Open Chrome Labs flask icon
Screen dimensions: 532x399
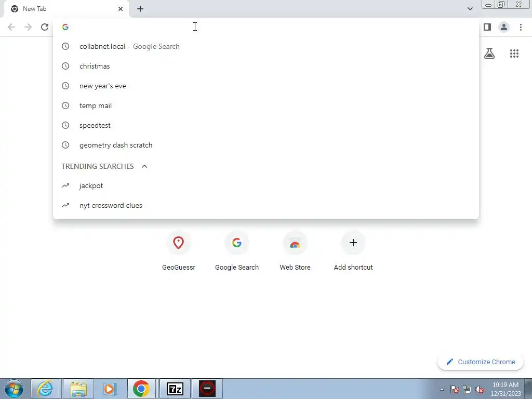489,54
